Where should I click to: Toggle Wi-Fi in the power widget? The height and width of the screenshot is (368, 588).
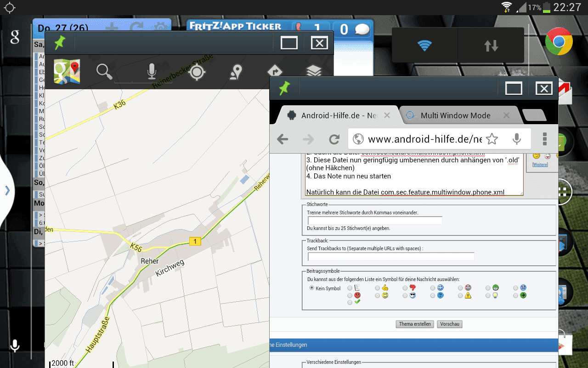(x=424, y=46)
